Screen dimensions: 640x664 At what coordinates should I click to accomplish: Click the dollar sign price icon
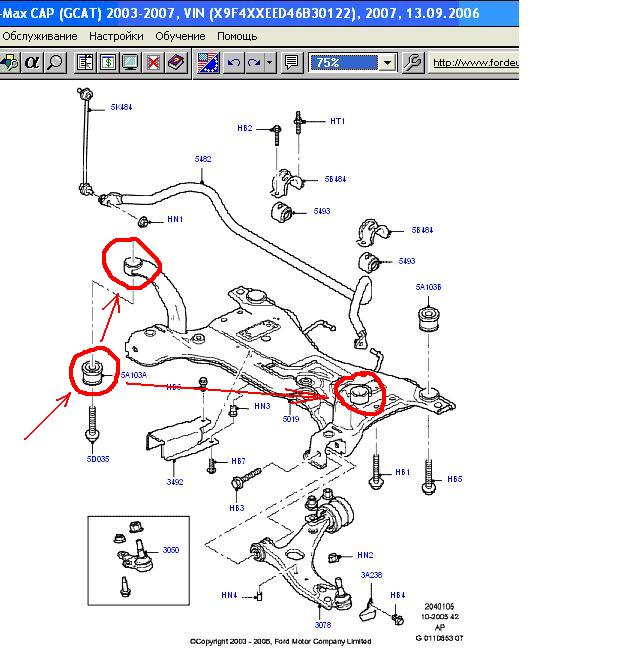[108, 63]
